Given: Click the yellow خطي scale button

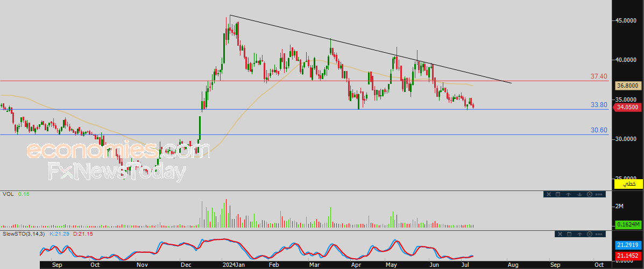Looking at the screenshot, I should coord(628,184).
